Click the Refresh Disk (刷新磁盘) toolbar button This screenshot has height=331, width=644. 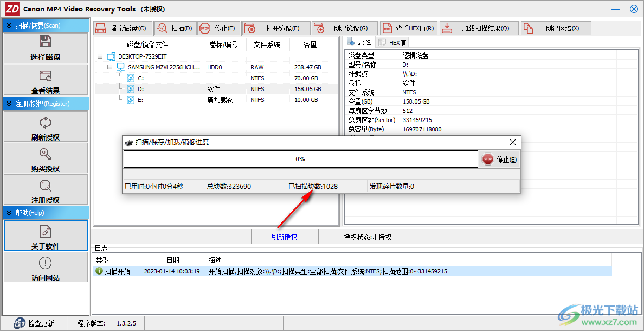point(123,28)
